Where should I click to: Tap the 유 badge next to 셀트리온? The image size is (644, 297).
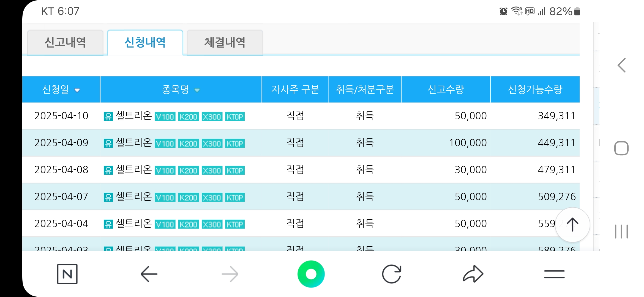click(109, 116)
